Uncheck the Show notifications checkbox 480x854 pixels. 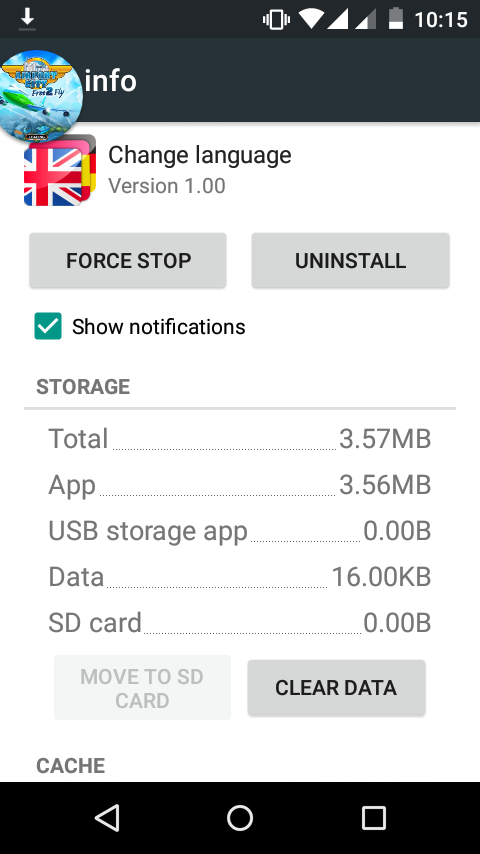48,326
